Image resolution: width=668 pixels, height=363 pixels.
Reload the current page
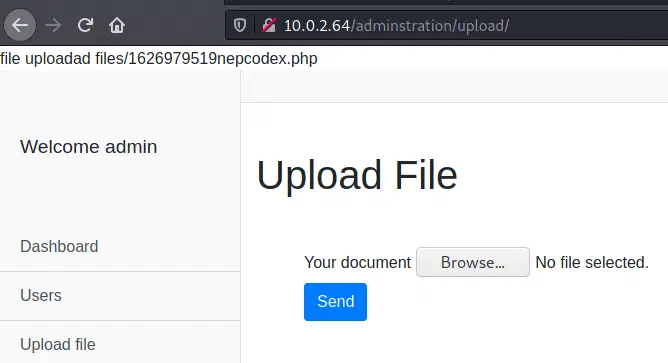coord(85,25)
